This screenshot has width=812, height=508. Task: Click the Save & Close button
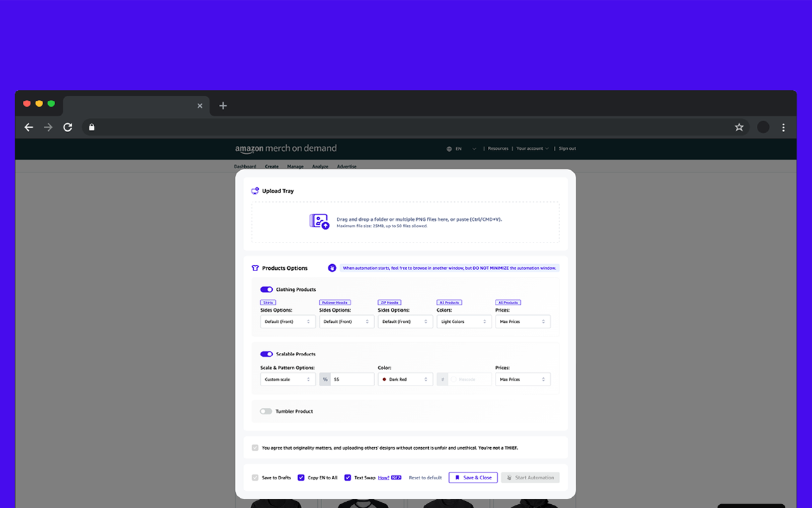pyautogui.click(x=473, y=478)
